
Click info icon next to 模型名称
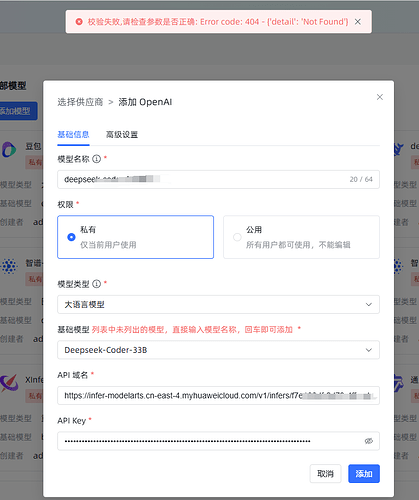(x=96, y=159)
